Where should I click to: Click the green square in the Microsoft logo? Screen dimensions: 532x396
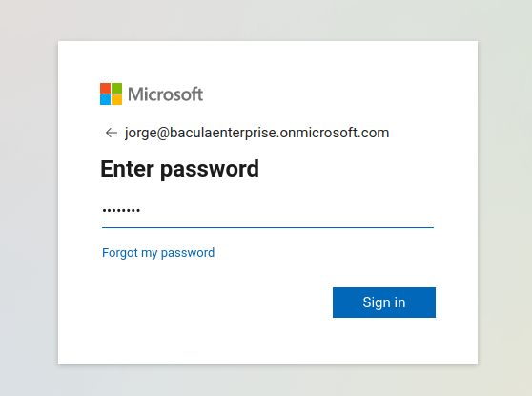pos(116,89)
